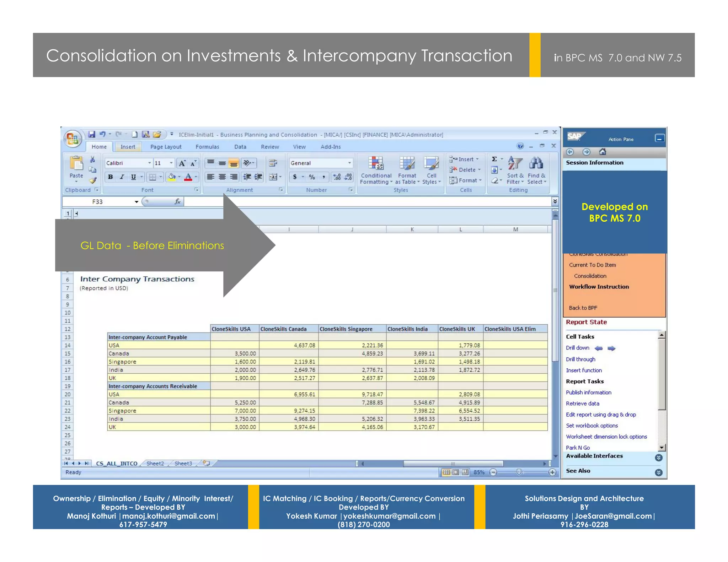This screenshot has height=562, width=728.
Task: Expand the Available Interfaces section
Action: click(658, 458)
